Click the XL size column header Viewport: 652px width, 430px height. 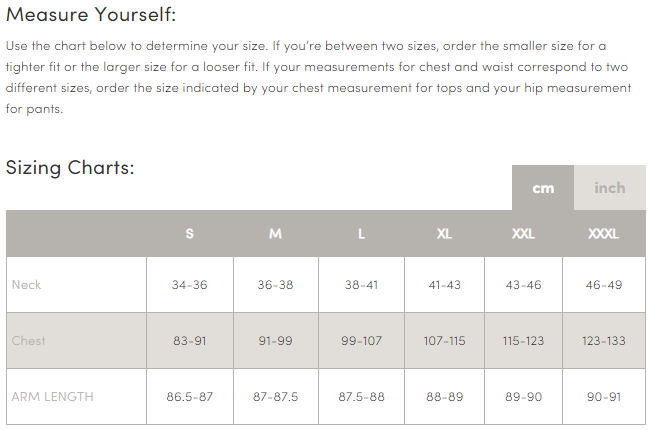point(444,234)
